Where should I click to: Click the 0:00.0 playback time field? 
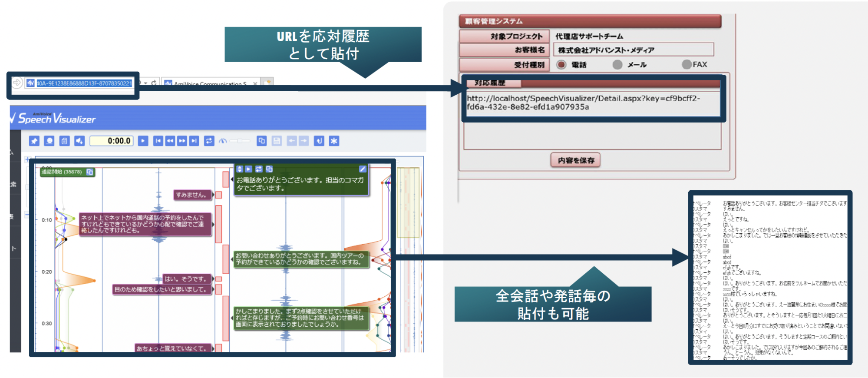coord(111,141)
